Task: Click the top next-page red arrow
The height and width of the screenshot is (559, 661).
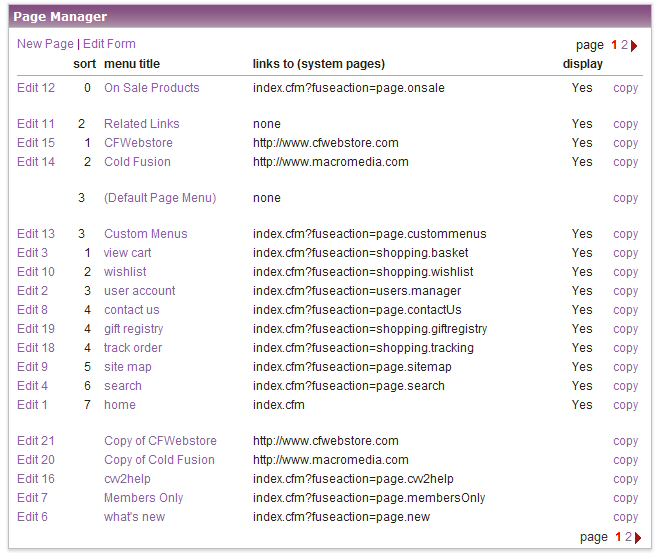Action: coord(634,46)
